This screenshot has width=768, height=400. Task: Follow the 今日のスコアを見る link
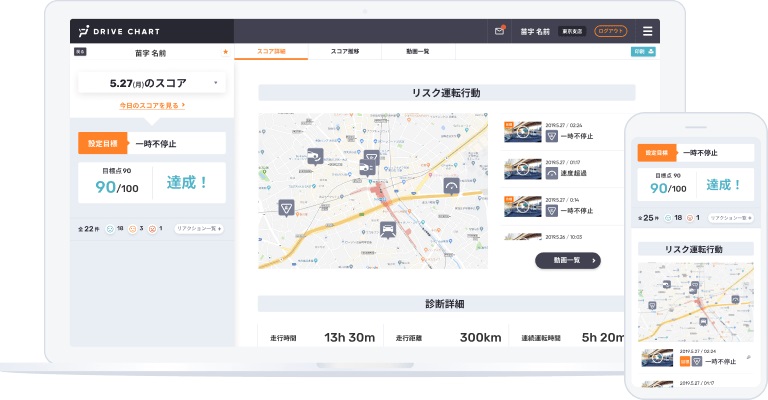(x=152, y=105)
